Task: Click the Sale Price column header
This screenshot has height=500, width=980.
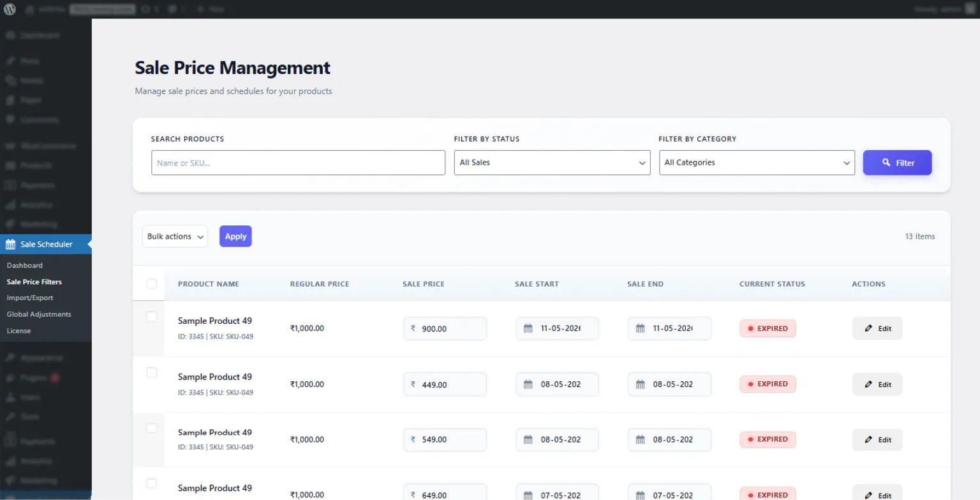Action: pos(424,284)
